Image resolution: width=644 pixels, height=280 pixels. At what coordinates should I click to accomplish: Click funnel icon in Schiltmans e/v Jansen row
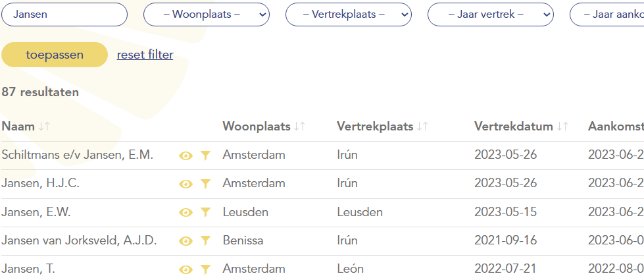click(205, 155)
